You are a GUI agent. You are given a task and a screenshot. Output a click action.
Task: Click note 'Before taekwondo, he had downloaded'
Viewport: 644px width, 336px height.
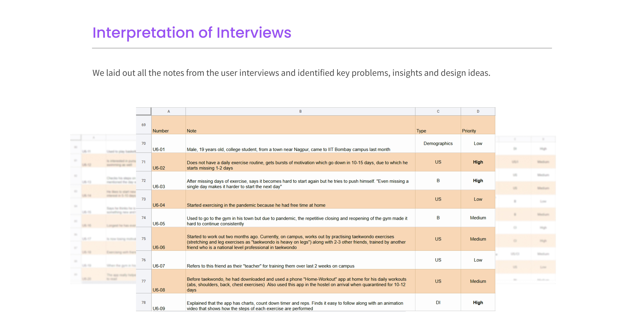click(x=300, y=281)
